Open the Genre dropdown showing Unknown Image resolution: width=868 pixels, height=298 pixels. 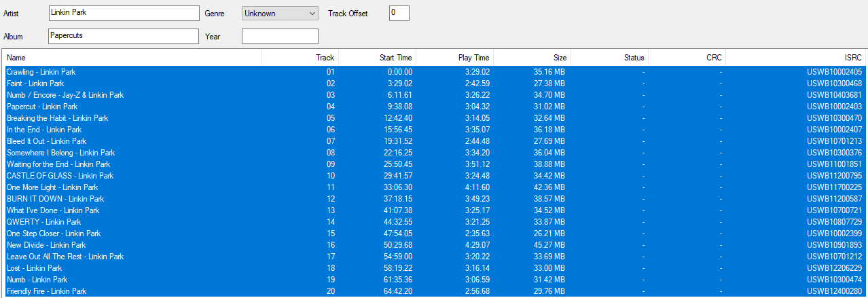coord(280,13)
